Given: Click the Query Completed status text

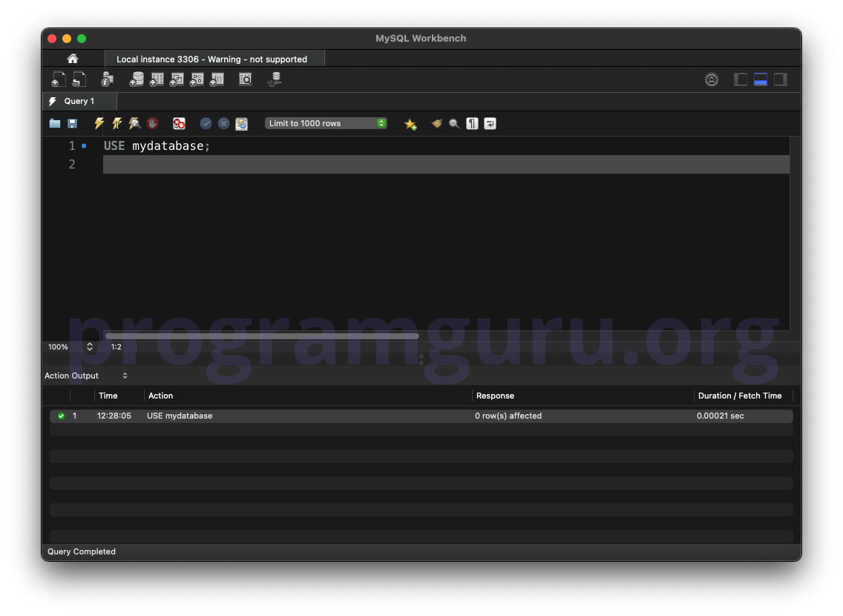Looking at the screenshot, I should [x=81, y=551].
